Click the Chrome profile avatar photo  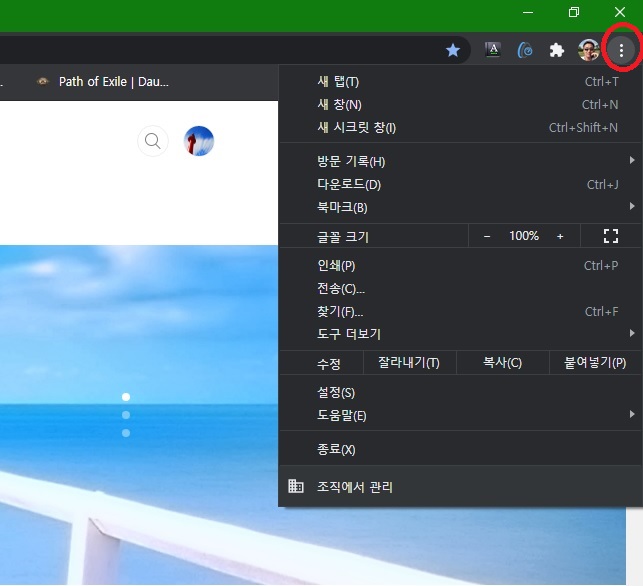tap(588, 50)
